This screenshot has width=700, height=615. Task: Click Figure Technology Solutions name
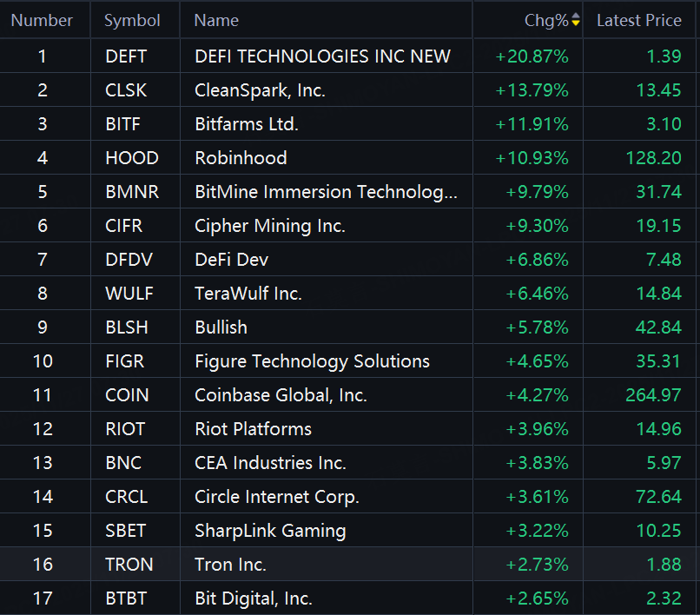point(312,361)
